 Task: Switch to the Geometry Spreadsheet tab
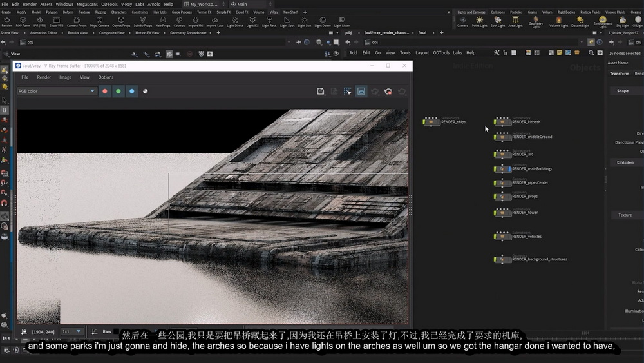click(188, 32)
